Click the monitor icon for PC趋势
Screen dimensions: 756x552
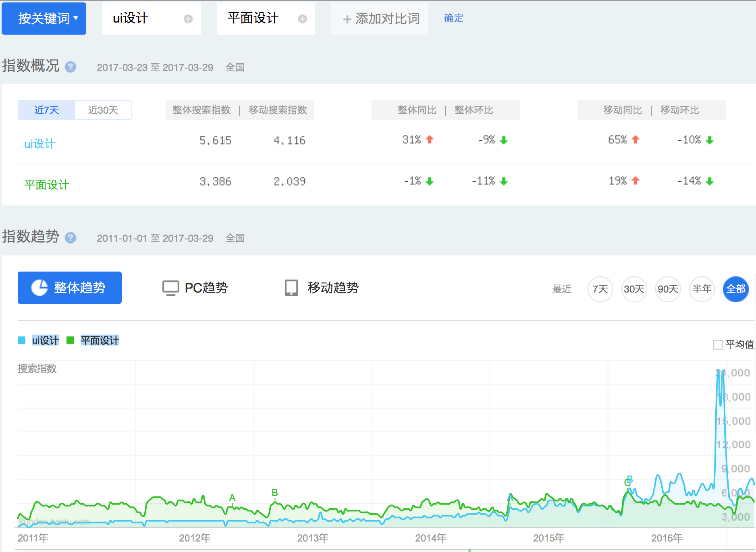coord(170,288)
